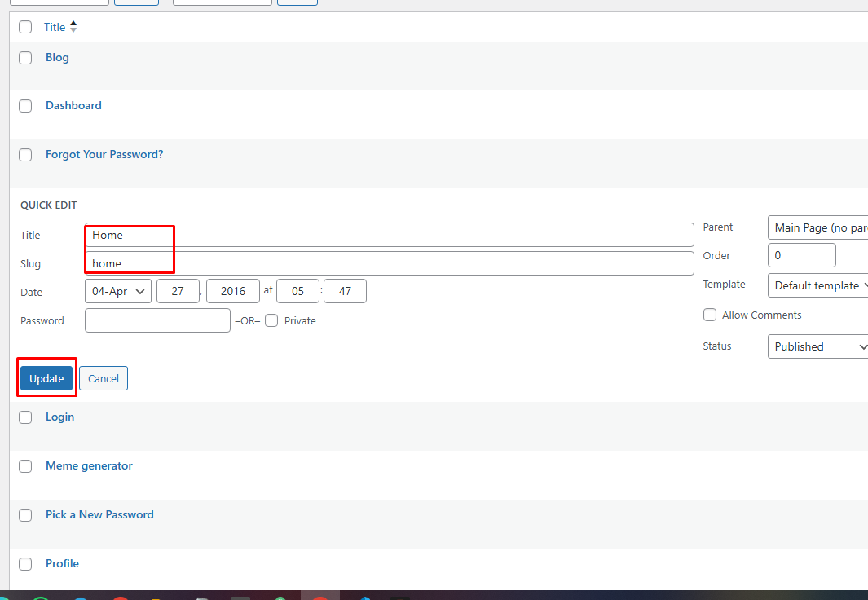
Task: Click the empty Password field
Action: click(157, 320)
